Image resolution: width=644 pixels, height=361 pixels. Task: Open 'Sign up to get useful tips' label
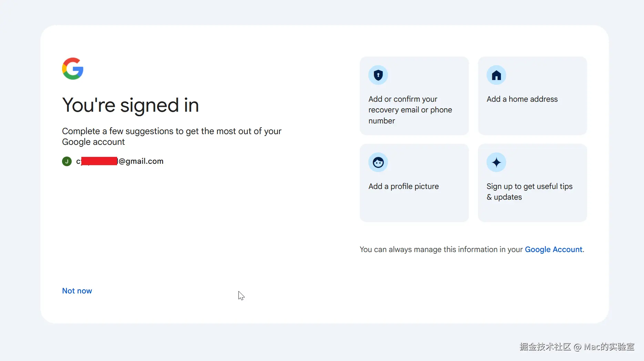tap(529, 192)
